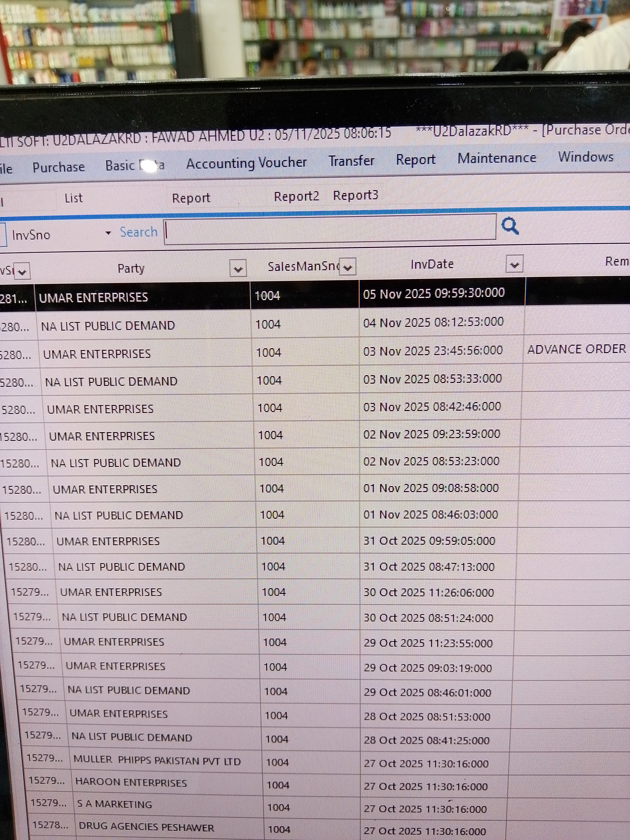
Task: Open the InvSno search field dropdown
Action: click(108, 233)
